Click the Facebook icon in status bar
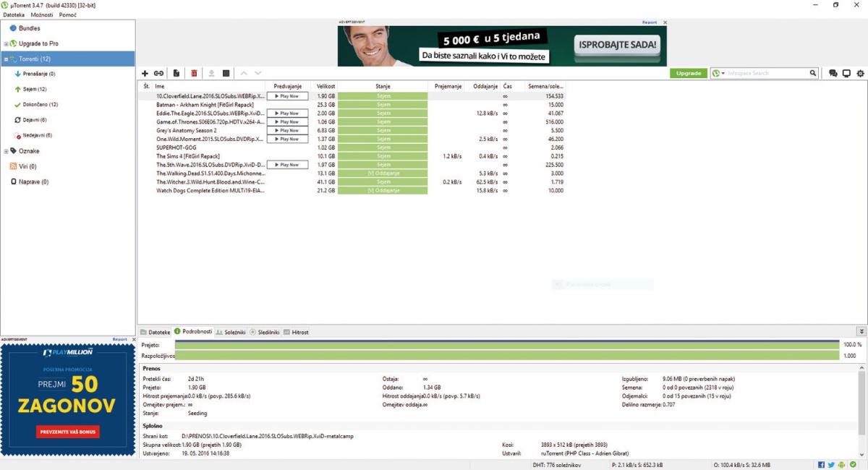The height and width of the screenshot is (470, 868). (822, 464)
